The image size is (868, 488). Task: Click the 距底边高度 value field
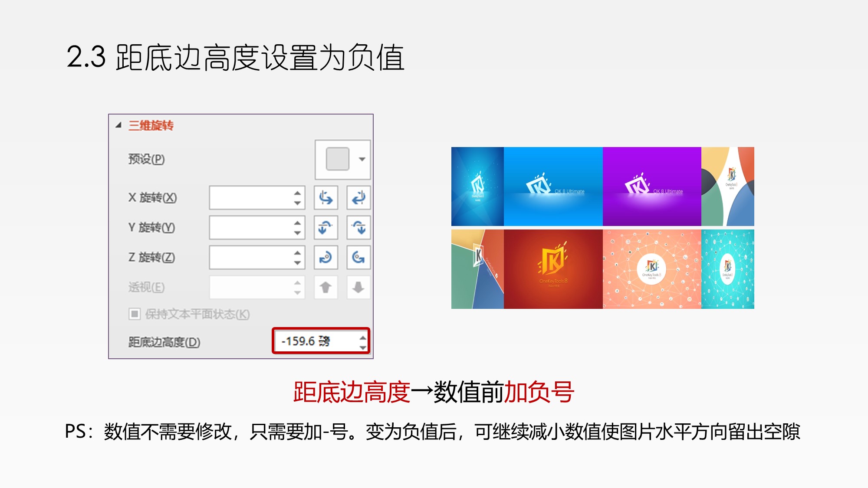coord(320,341)
